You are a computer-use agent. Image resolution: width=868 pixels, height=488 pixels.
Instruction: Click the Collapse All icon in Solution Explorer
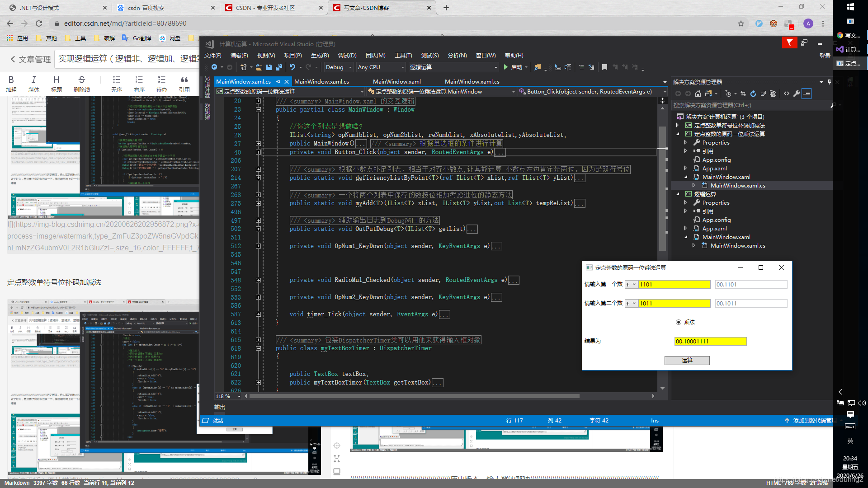(x=763, y=94)
